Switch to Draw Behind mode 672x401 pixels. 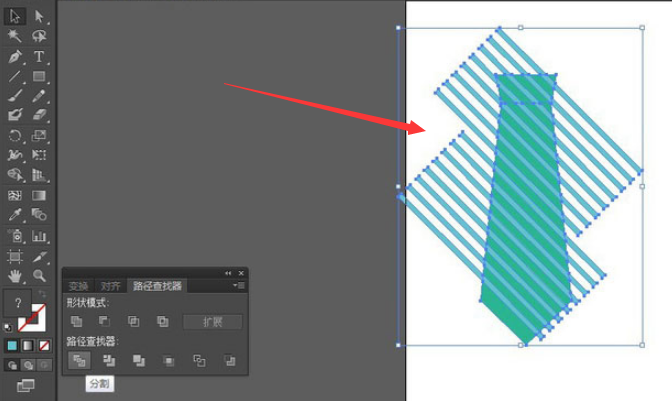click(28, 365)
